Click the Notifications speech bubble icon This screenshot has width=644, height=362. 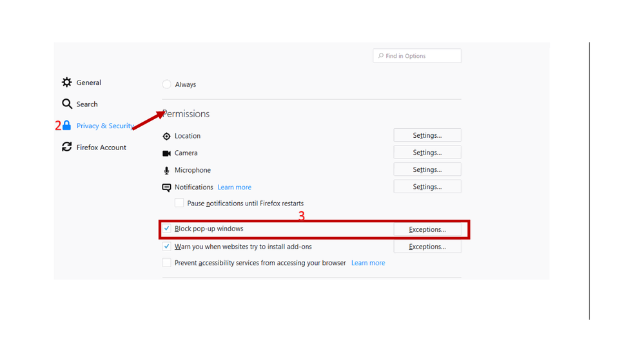166,187
